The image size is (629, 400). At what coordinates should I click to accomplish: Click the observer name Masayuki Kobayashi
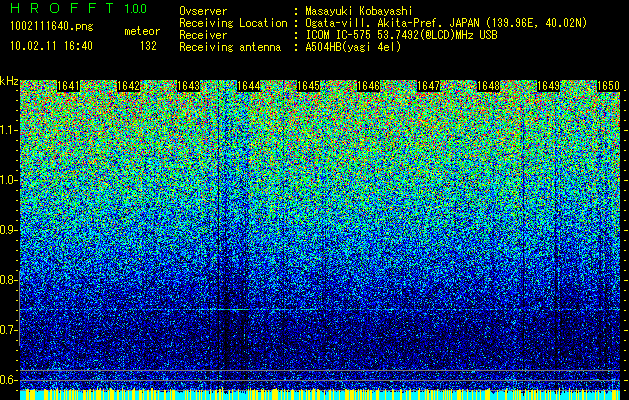[x=358, y=11]
